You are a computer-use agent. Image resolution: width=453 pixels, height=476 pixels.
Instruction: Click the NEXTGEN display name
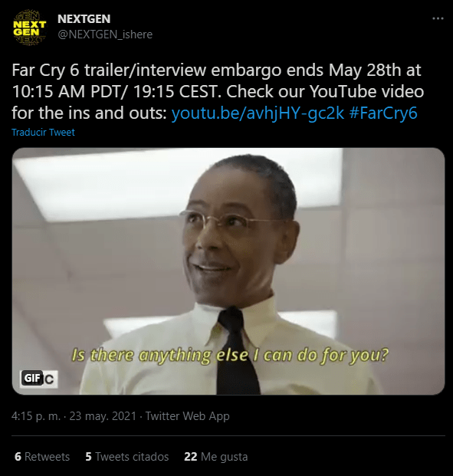pos(84,19)
